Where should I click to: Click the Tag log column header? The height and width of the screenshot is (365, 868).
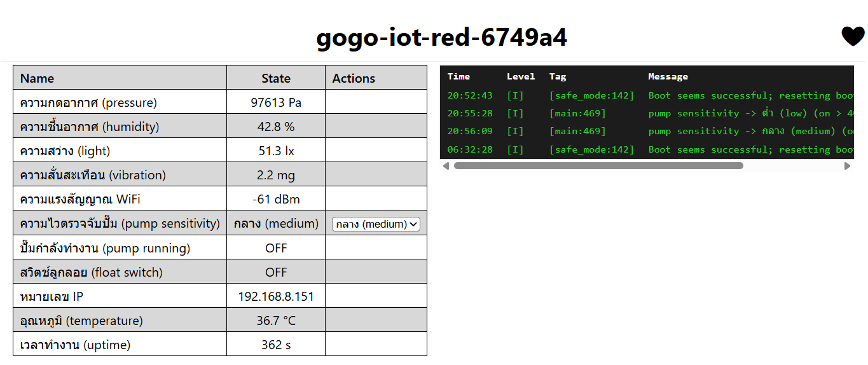pyautogui.click(x=558, y=76)
